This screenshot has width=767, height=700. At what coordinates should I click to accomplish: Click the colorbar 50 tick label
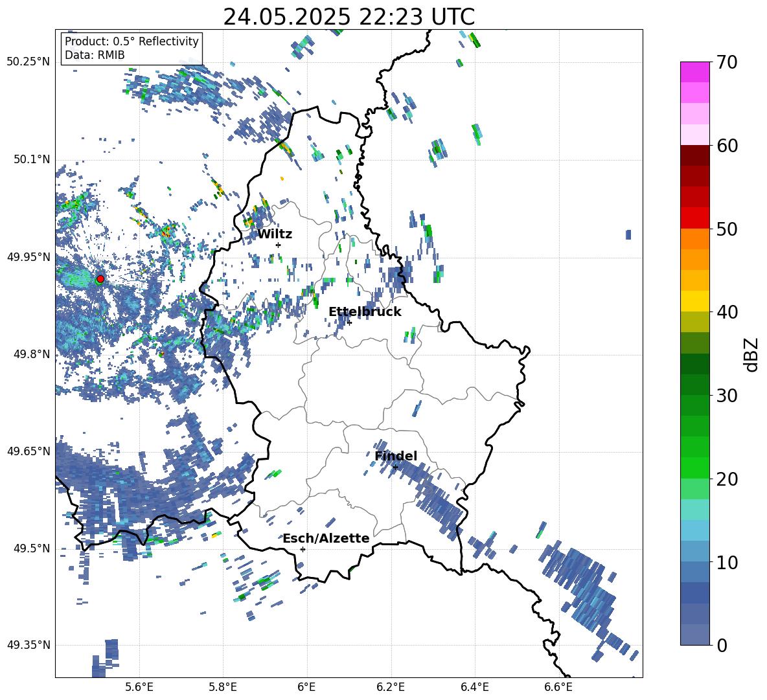click(727, 229)
